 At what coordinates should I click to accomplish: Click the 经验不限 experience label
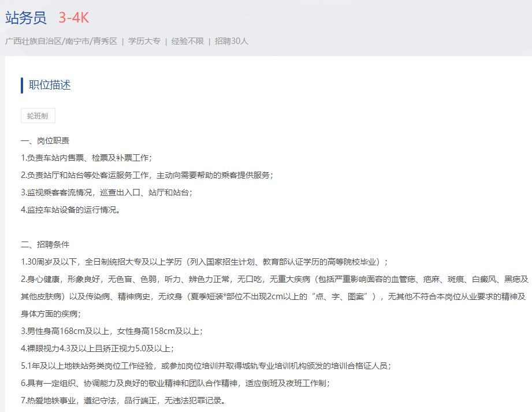[188, 42]
